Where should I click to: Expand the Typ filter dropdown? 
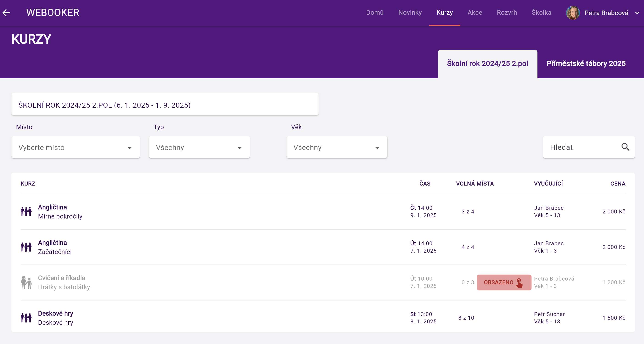[x=199, y=147]
